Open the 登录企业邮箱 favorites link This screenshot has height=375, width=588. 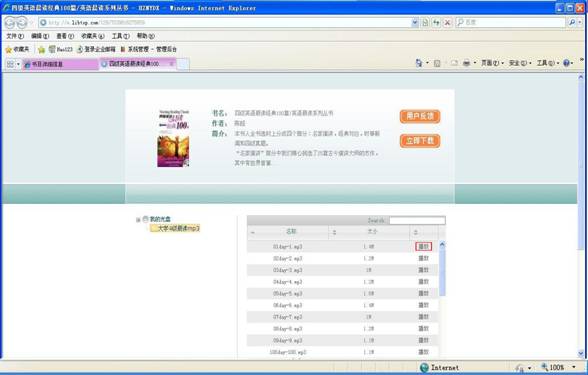(x=96, y=49)
